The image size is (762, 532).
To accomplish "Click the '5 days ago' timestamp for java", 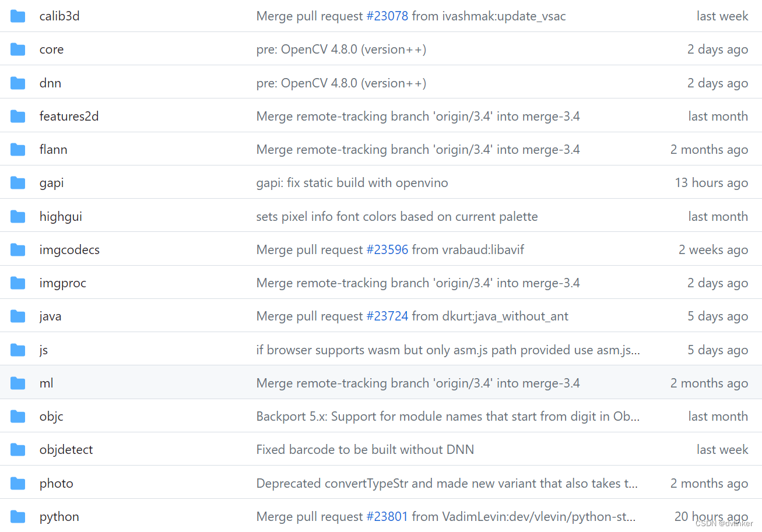I will click(x=718, y=316).
